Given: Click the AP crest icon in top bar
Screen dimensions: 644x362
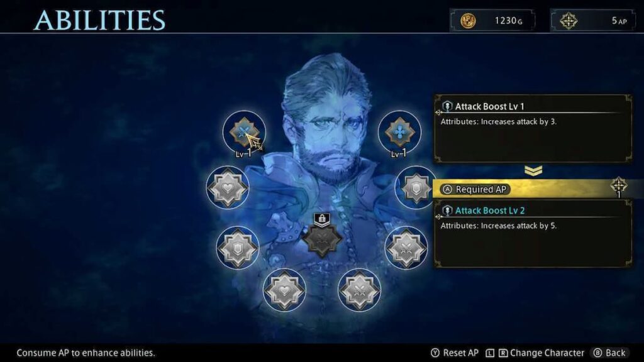Looking at the screenshot, I should (569, 21).
